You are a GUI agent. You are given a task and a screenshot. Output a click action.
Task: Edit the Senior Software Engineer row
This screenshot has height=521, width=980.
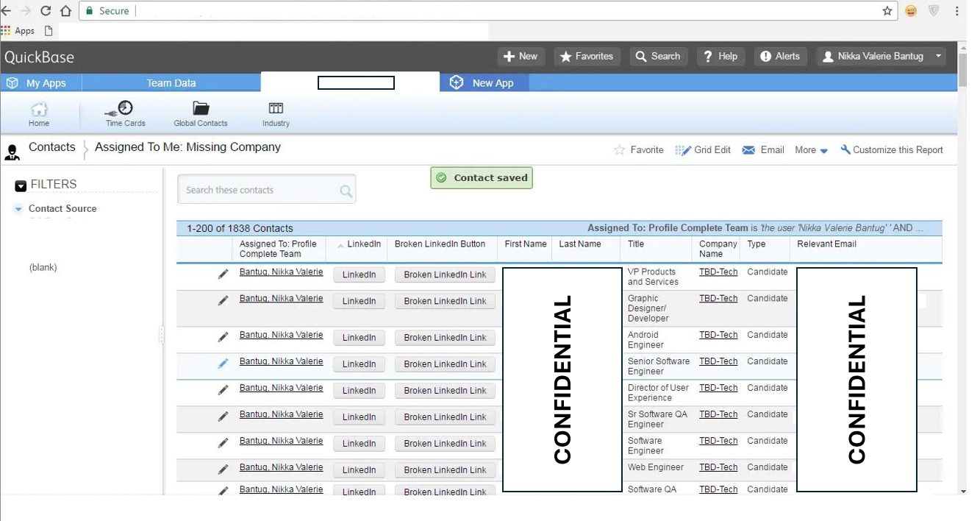point(223,364)
